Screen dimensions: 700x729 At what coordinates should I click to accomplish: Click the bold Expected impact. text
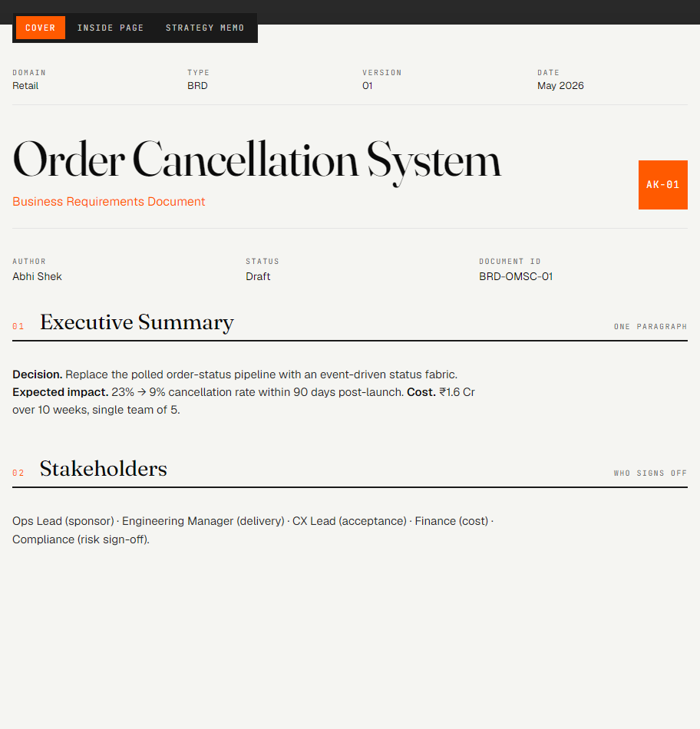point(61,392)
